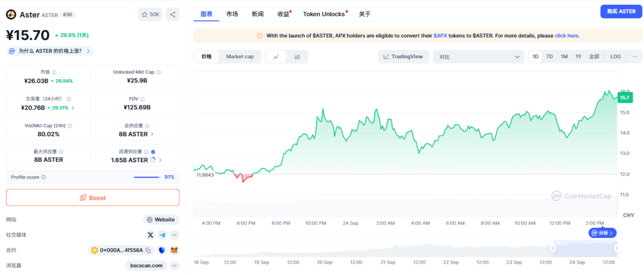This screenshot has width=644, height=275.
Task: Open the Website link
Action: (161, 220)
